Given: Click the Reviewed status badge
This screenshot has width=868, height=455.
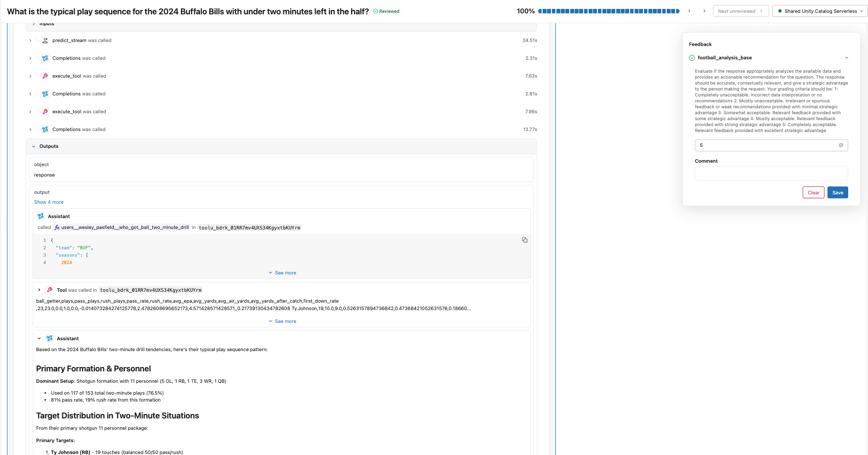Looking at the screenshot, I should [386, 10].
